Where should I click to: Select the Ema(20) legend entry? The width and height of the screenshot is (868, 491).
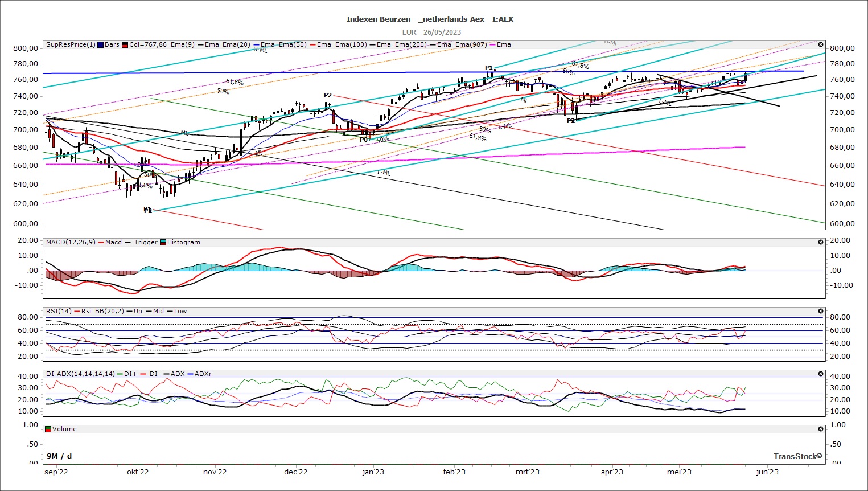pos(236,44)
